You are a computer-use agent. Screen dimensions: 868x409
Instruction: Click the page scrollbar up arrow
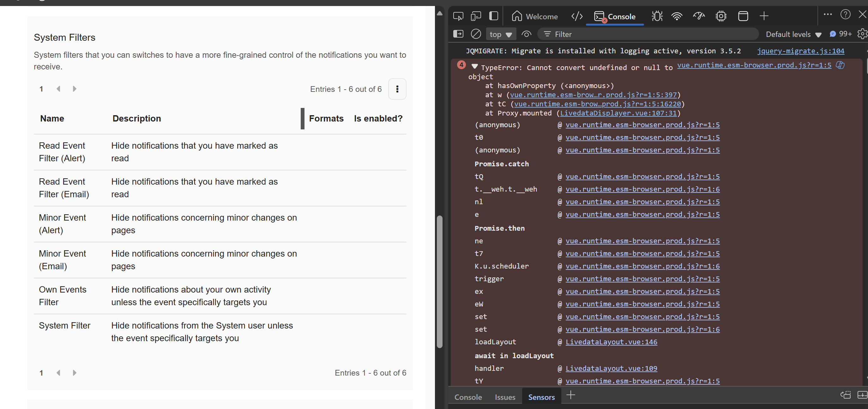coord(439,13)
